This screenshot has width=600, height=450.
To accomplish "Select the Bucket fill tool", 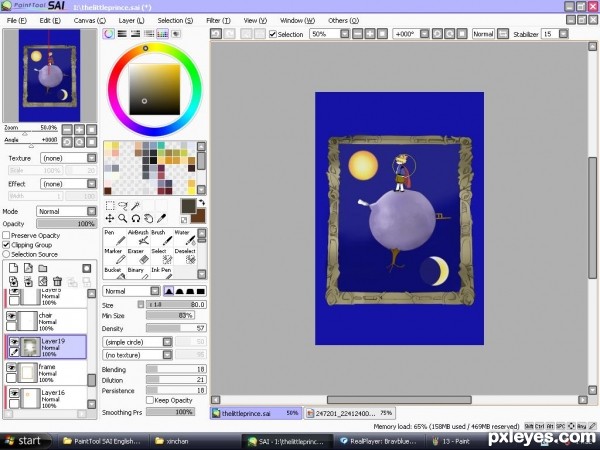I will click(x=115, y=272).
